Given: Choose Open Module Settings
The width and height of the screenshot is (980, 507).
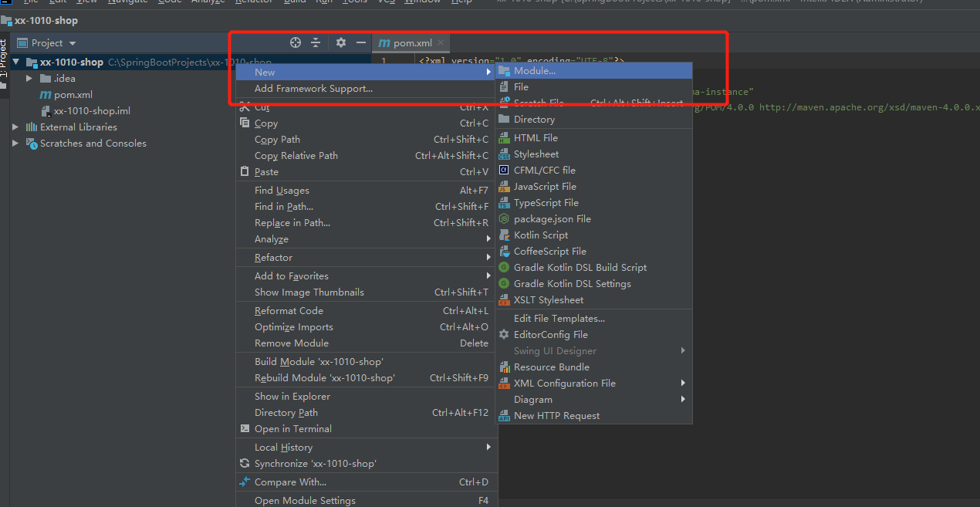Looking at the screenshot, I should 366,500.
